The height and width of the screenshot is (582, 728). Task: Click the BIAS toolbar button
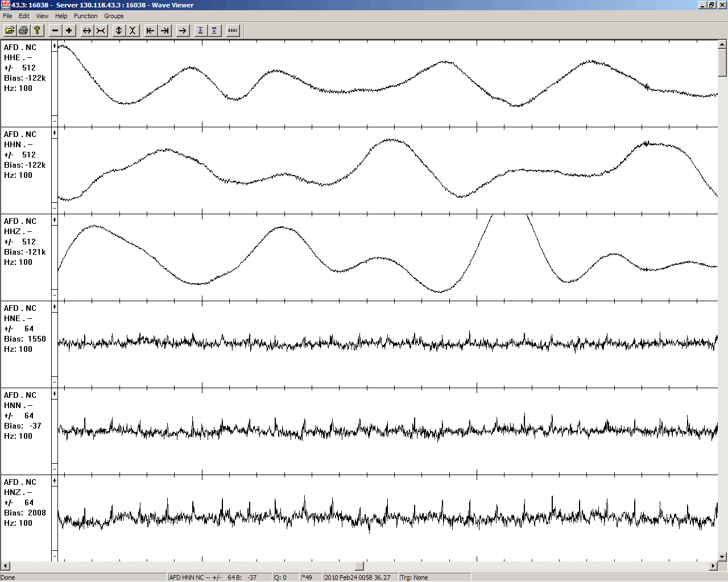(233, 30)
